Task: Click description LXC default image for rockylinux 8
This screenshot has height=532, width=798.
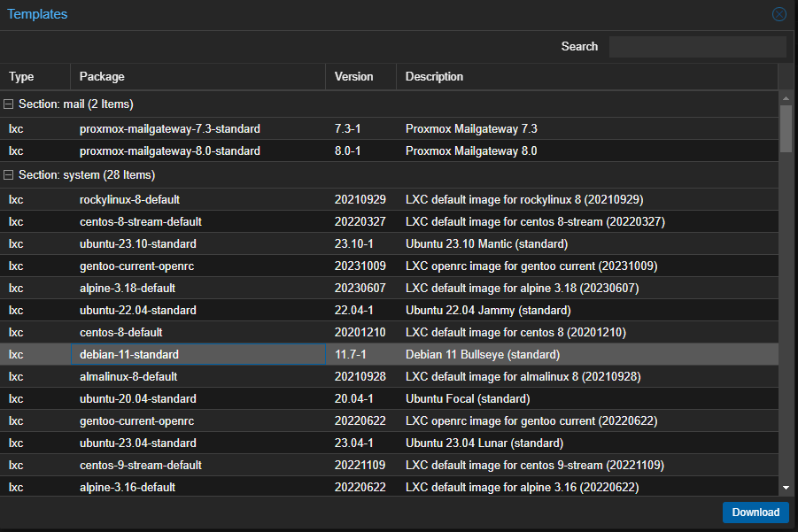Action: tap(524, 199)
